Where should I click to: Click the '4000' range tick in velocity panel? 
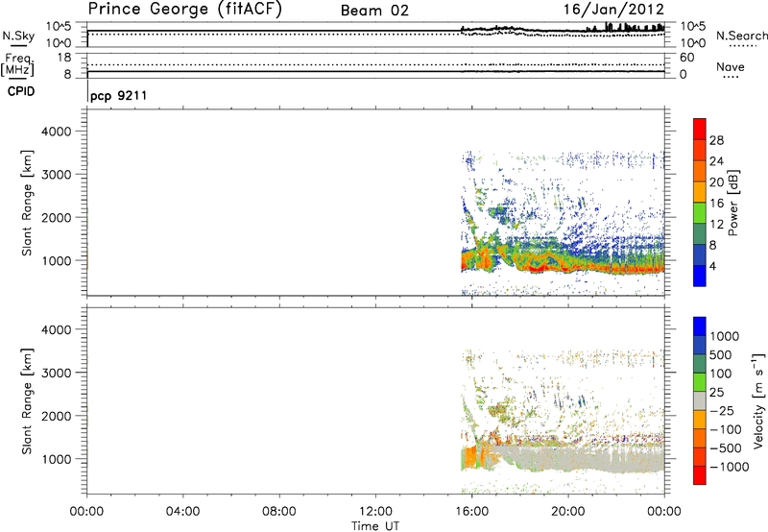pos(57,329)
